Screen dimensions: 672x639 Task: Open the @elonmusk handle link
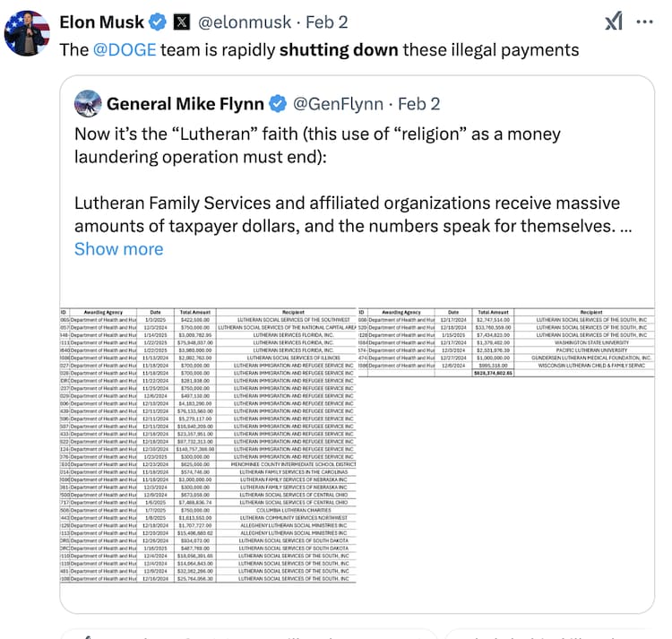[x=245, y=22]
